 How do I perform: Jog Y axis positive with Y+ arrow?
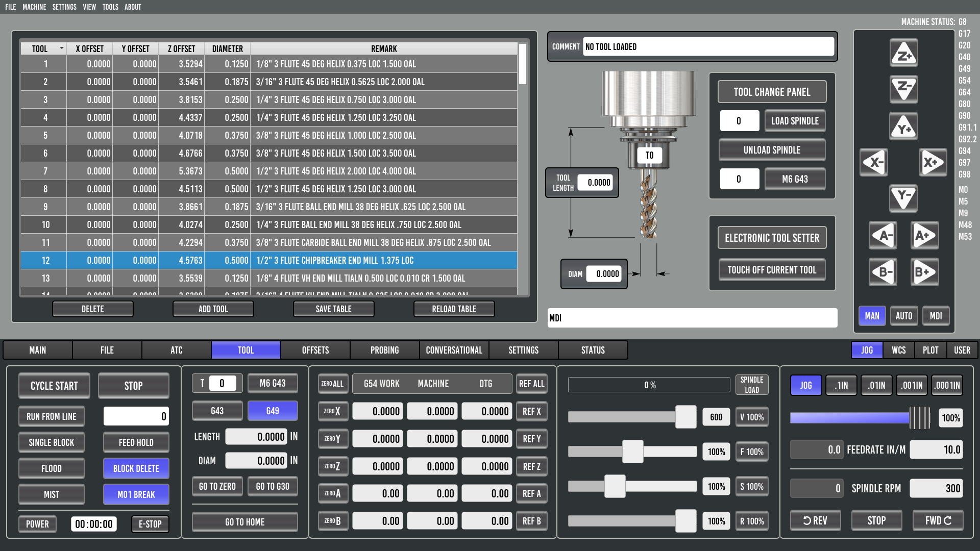click(903, 127)
